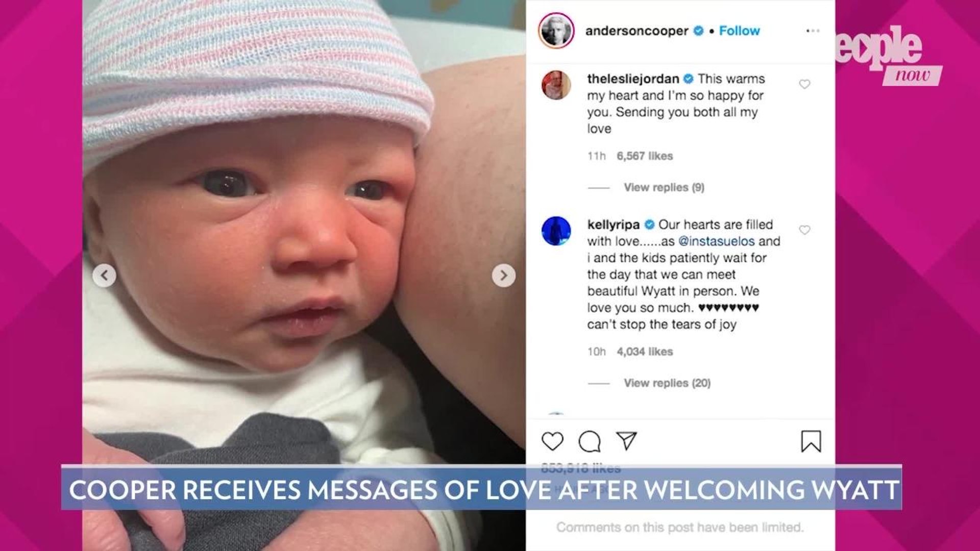Open theleslijordan's avatar
This screenshot has width=980, height=551.
(556, 85)
